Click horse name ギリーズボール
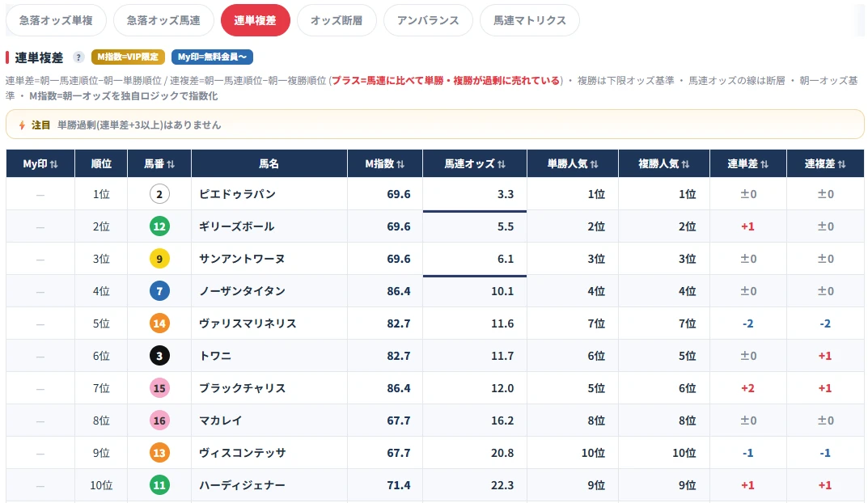868x503 pixels. (236, 226)
